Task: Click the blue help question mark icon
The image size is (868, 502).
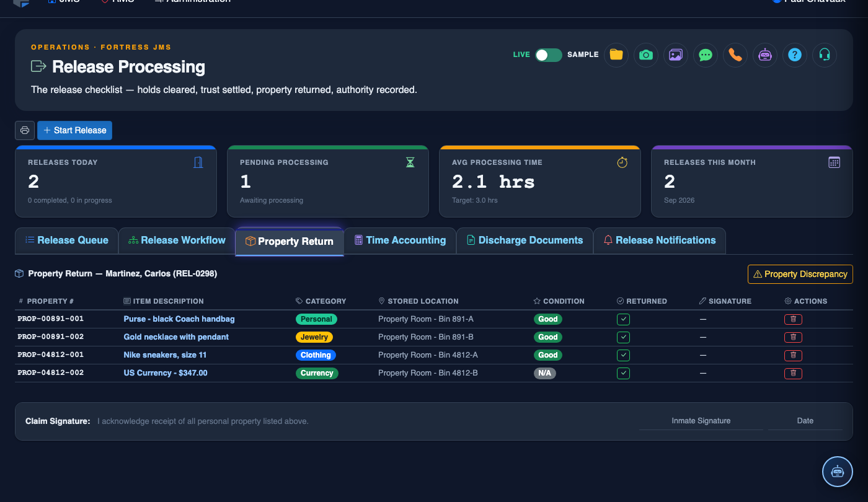Action: point(794,55)
